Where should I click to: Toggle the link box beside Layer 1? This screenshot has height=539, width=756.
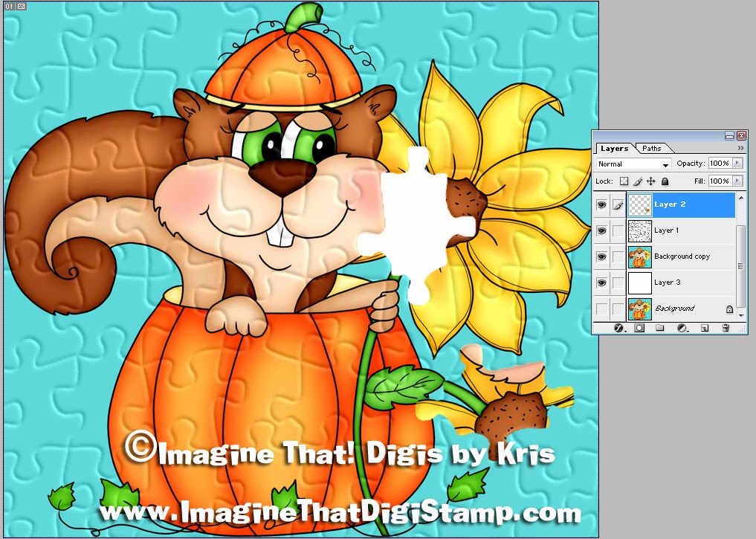[618, 231]
